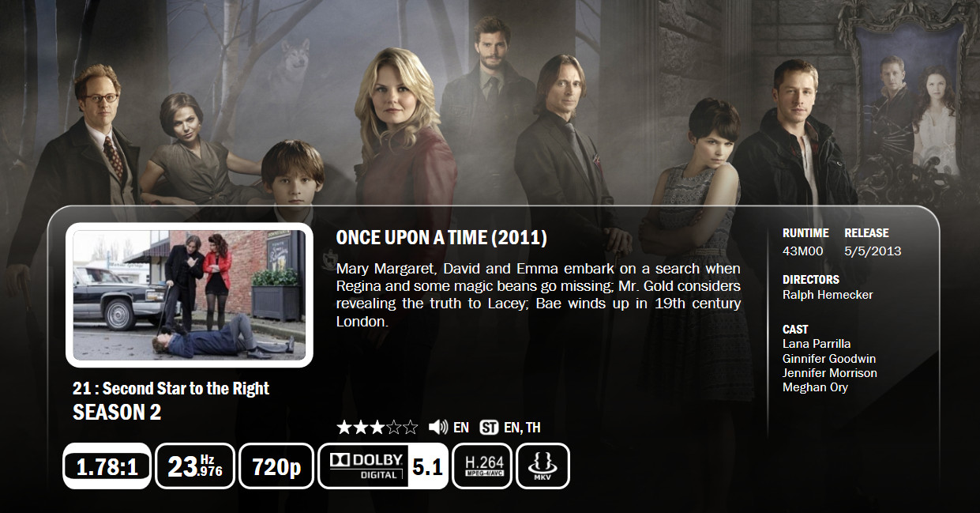
Task: Click the 720p resolution badge
Action: 276,466
